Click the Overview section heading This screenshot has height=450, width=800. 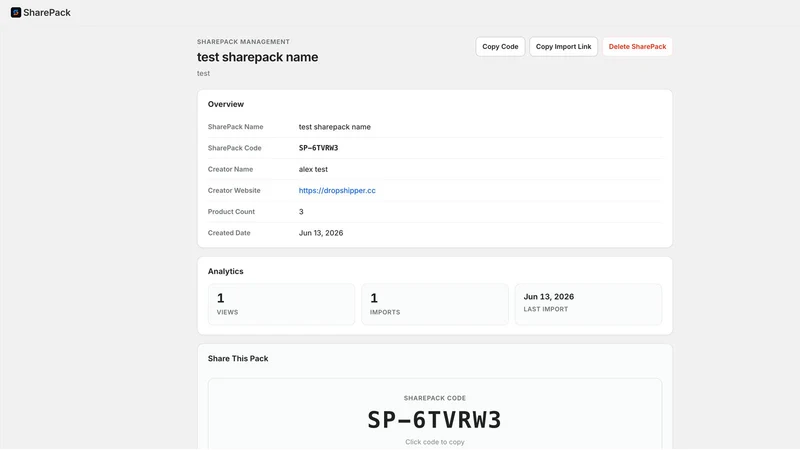tap(226, 104)
